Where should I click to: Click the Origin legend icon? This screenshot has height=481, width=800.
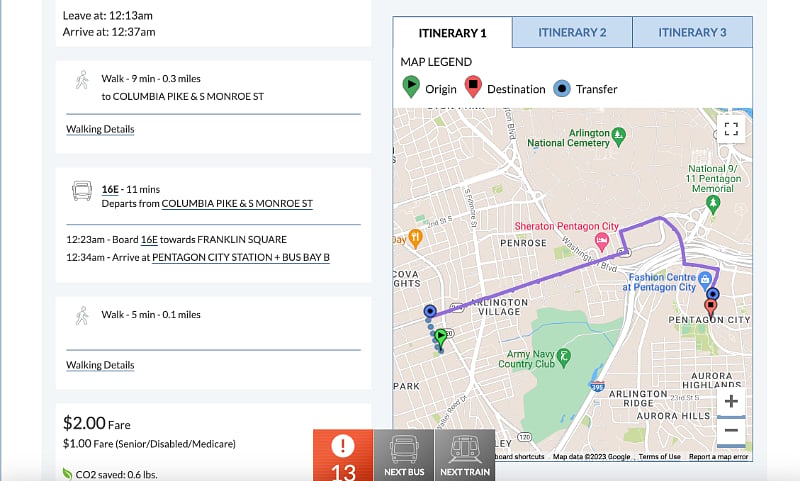411,86
